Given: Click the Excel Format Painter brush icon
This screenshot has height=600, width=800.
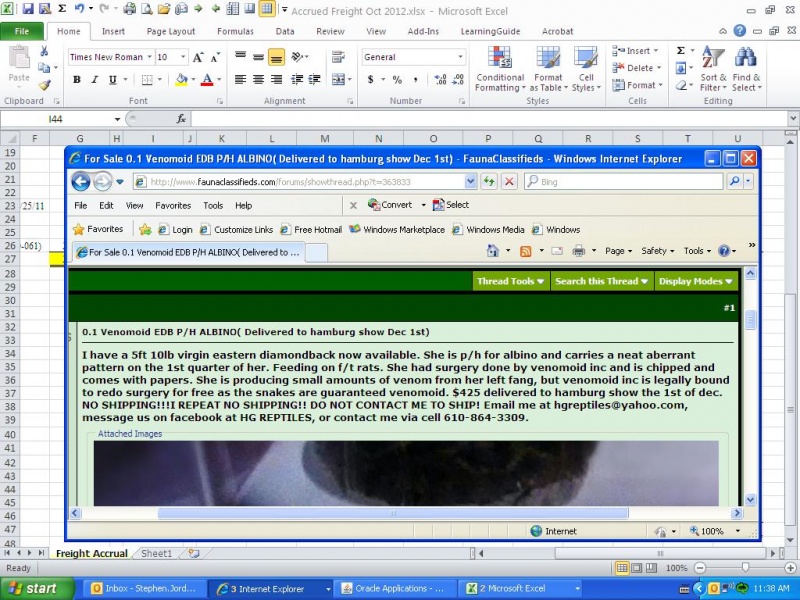Looking at the screenshot, I should coord(45,85).
